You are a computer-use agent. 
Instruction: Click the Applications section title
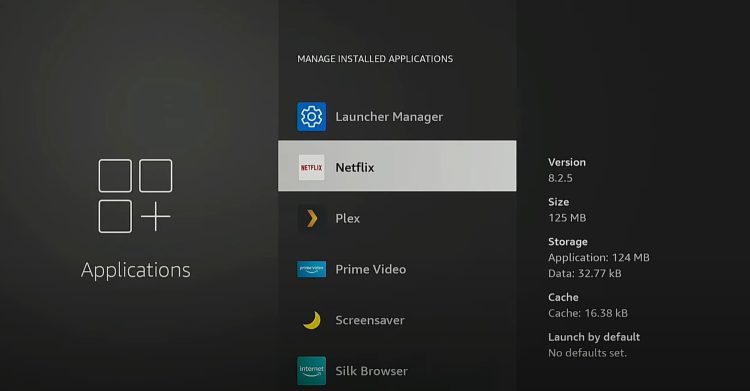pyautogui.click(x=136, y=270)
